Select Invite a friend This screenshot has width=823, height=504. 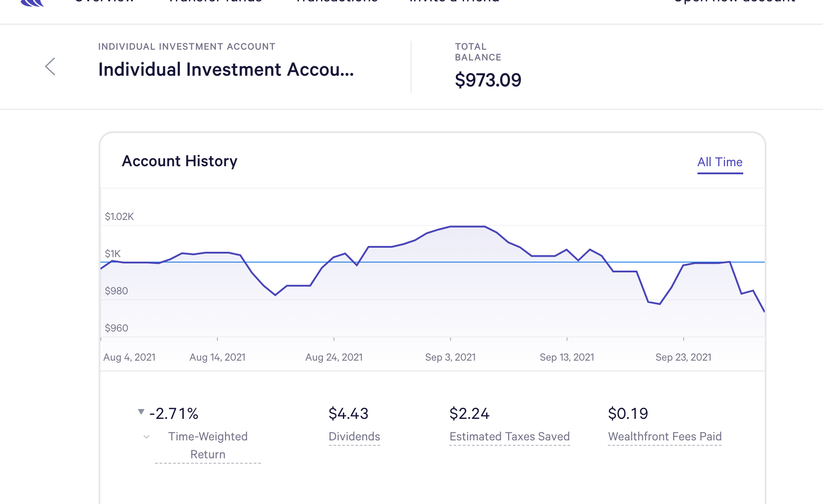coord(454,2)
